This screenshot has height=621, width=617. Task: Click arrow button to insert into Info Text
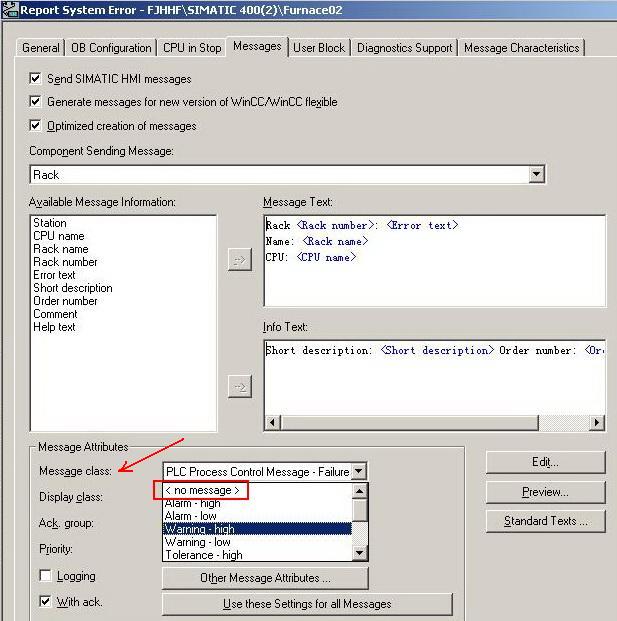pos(240,387)
